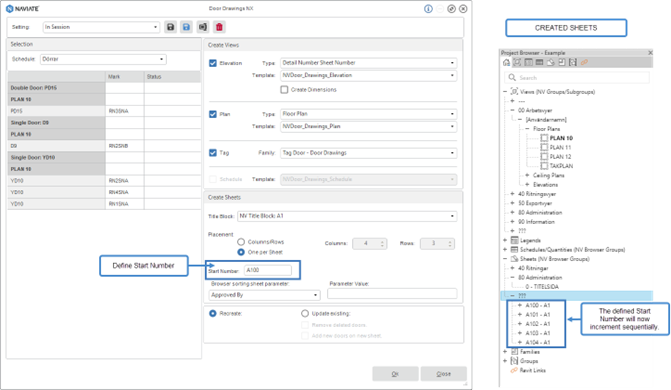Click the Close button
Viewport: 671px width, 390px height.
[443, 374]
